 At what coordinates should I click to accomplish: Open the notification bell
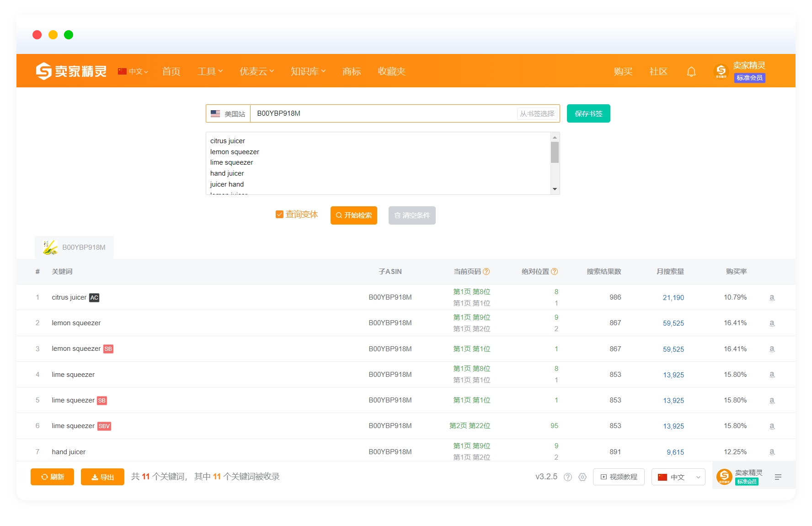click(691, 71)
